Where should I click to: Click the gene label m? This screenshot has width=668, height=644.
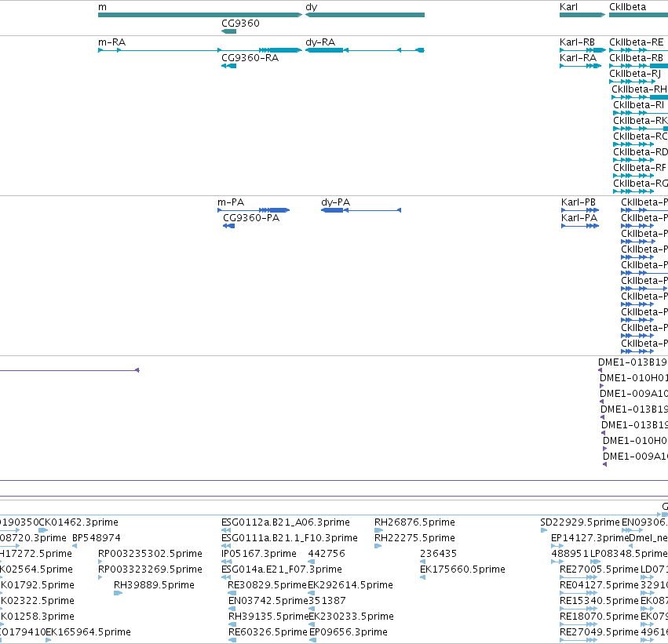click(x=102, y=7)
